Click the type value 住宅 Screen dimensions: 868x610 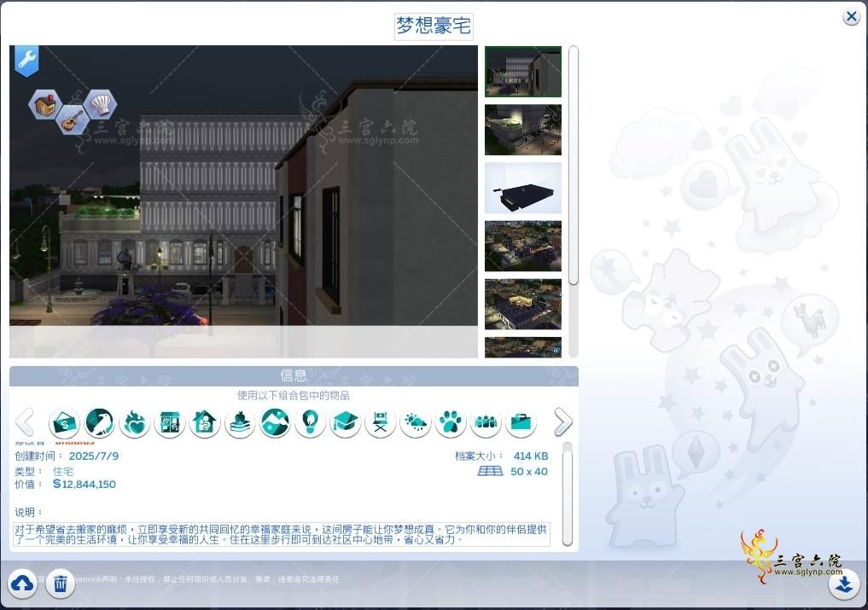click(62, 472)
